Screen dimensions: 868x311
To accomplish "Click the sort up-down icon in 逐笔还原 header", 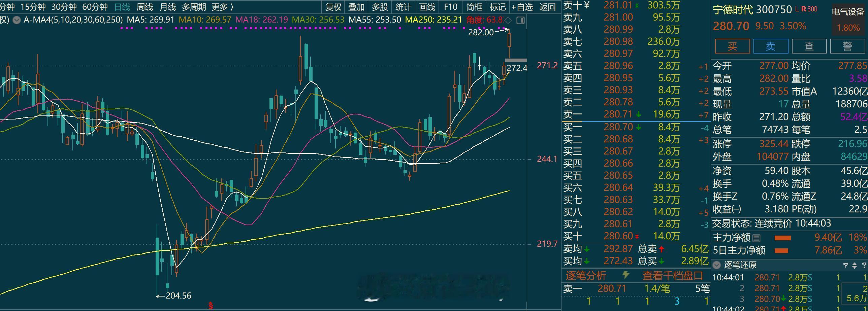I will tap(854, 265).
